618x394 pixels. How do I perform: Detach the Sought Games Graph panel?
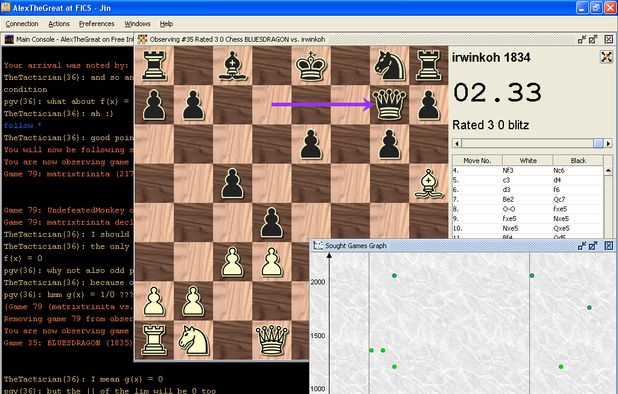582,246
